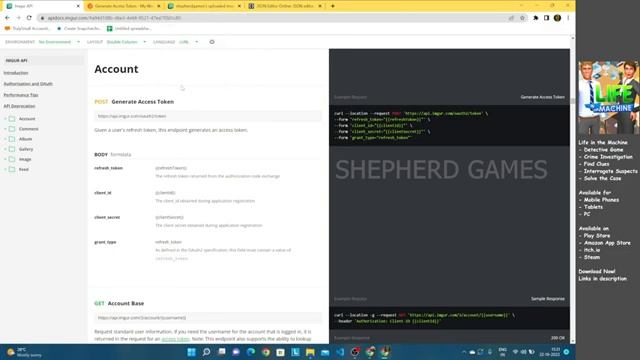Expand the Comment folder arrow
This screenshot has width=640, height=360.
[x=5, y=129]
